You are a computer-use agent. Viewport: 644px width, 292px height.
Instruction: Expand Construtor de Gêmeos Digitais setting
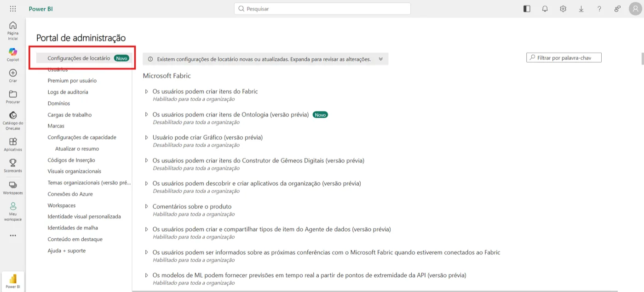(147, 160)
